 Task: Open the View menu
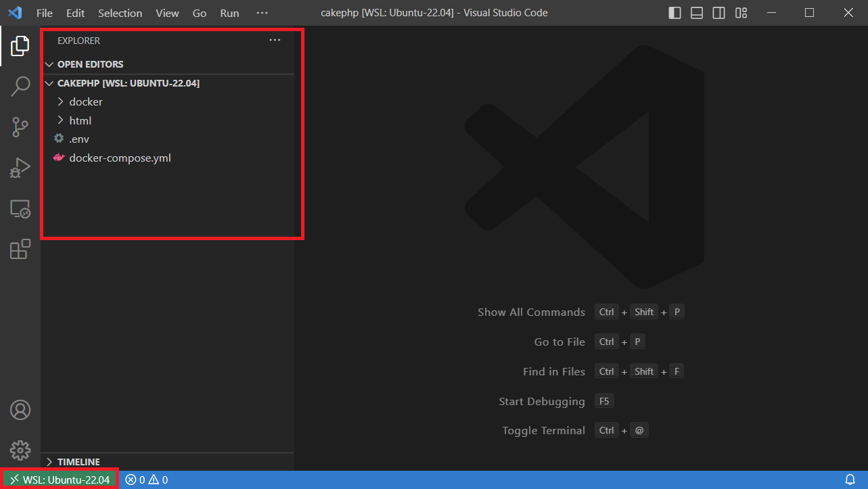coord(166,12)
